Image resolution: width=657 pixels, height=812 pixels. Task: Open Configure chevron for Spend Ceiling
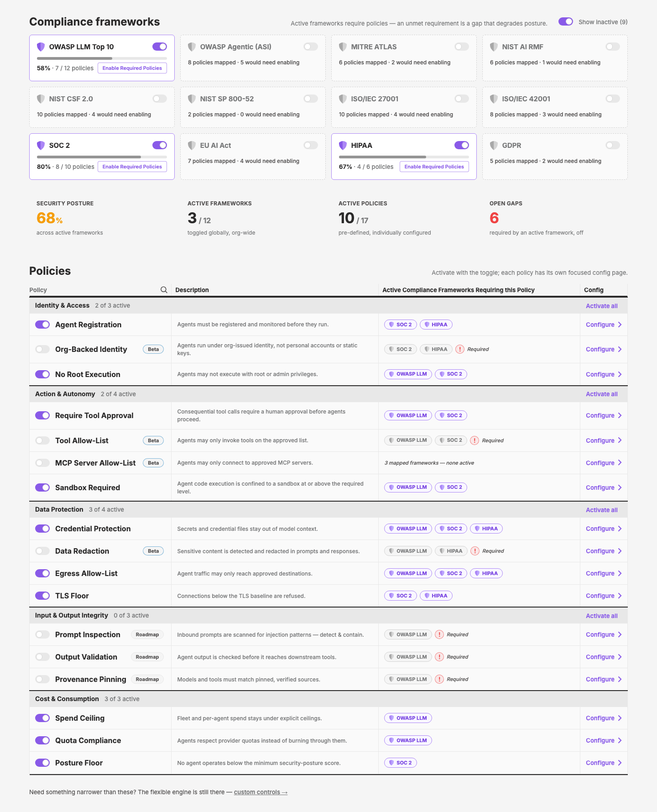(620, 718)
